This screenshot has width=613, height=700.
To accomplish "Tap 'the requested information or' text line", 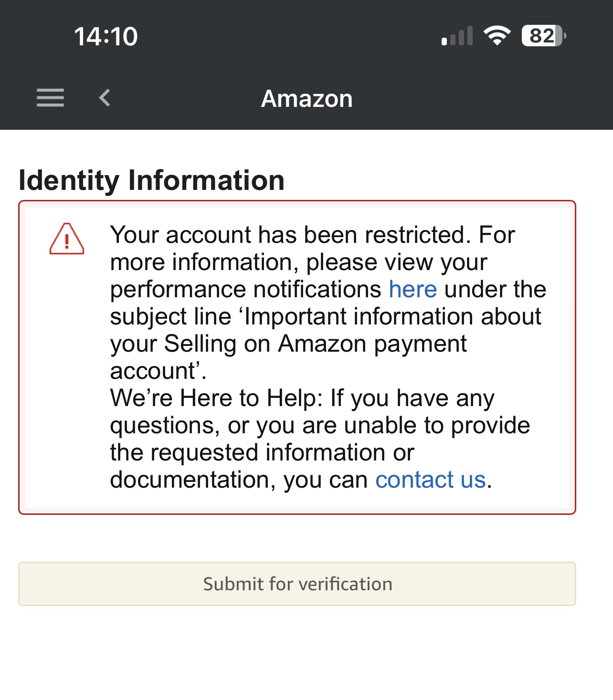I will pos(262,452).
